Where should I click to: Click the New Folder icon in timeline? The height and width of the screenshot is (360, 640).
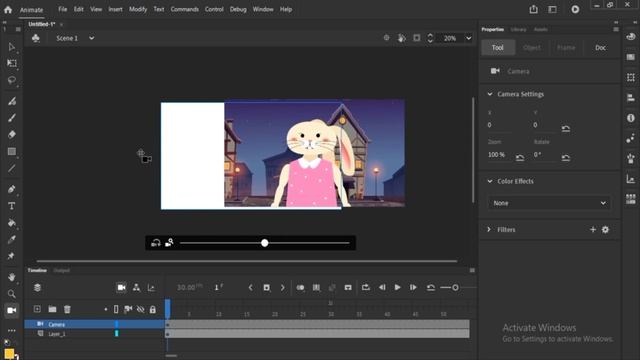[x=52, y=309]
